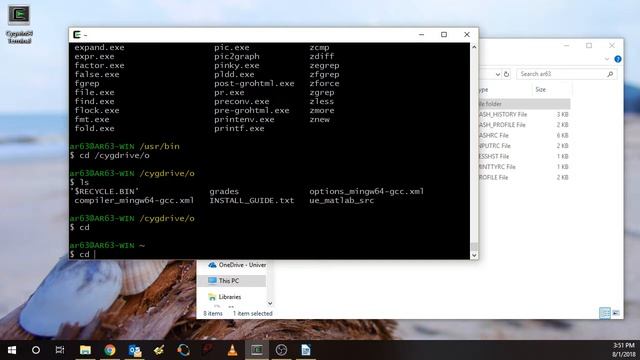
Task: Open the Cygwin64 Terminal desktop shortcut
Action: tap(19, 24)
